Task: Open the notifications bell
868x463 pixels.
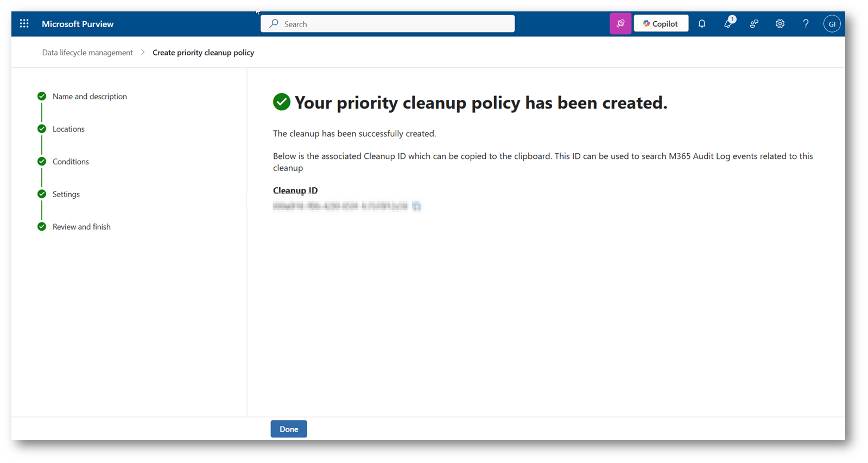Action: (x=702, y=24)
